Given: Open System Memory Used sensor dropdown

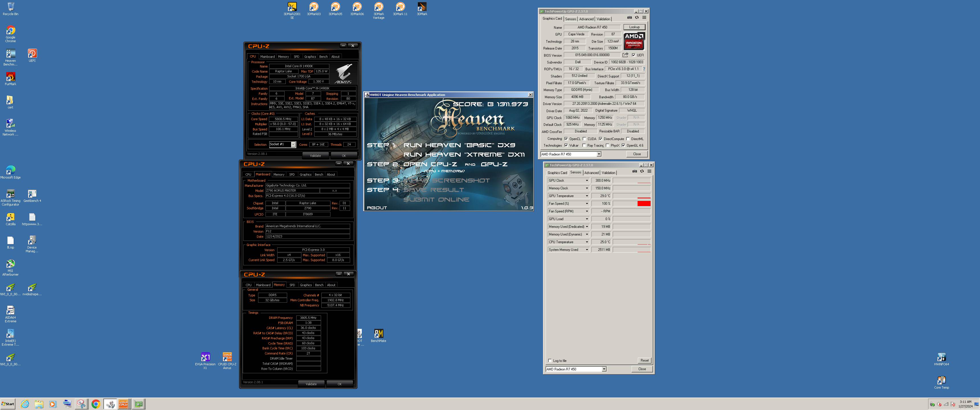Looking at the screenshot, I should 587,250.
